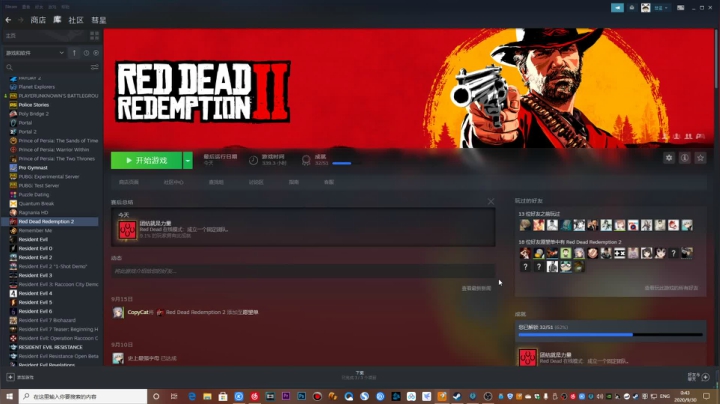Screen dimensions: 720x404
Task: Add game to favorites star icon
Action: (x=700, y=158)
